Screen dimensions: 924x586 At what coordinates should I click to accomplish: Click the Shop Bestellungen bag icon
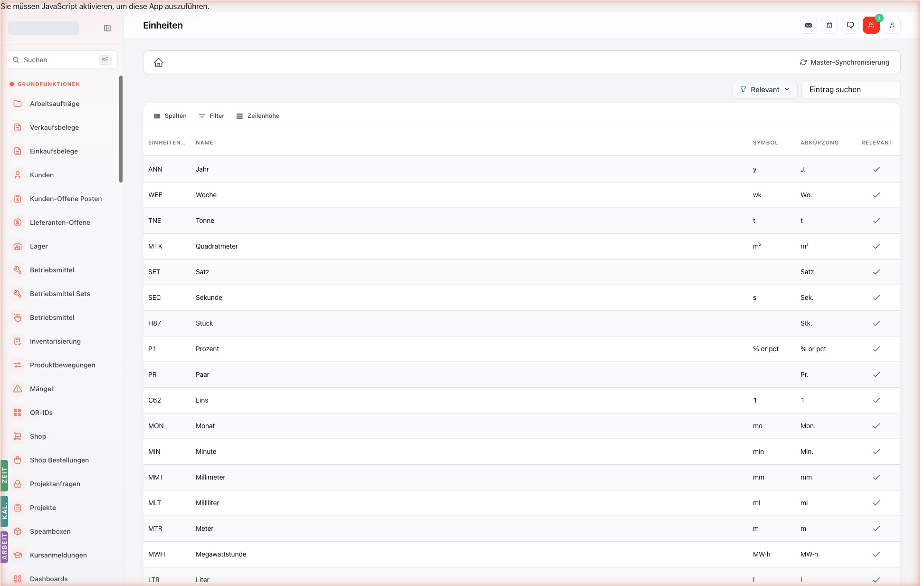coord(18,460)
